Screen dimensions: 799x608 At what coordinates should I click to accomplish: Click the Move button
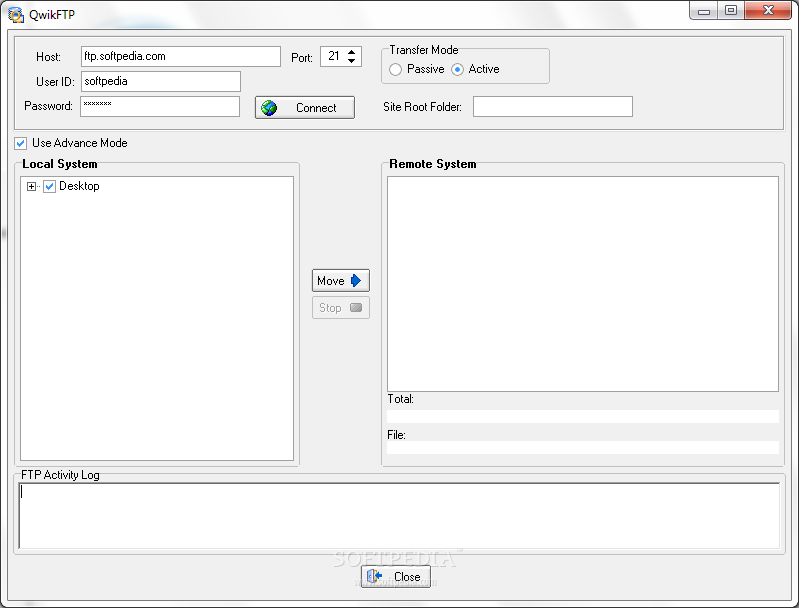(x=340, y=280)
